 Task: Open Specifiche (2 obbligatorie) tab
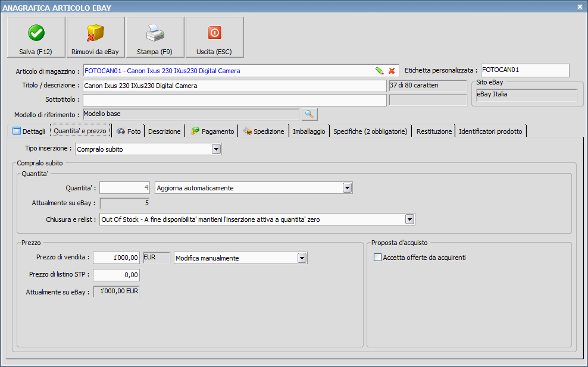pos(370,131)
